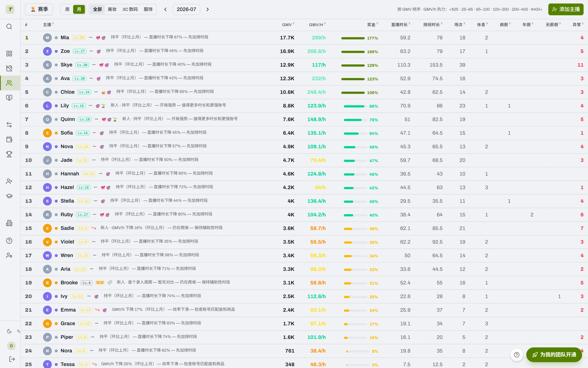This screenshot has height=368, width=588.
Task: Open the wallet sidebar icon
Action: [9, 139]
